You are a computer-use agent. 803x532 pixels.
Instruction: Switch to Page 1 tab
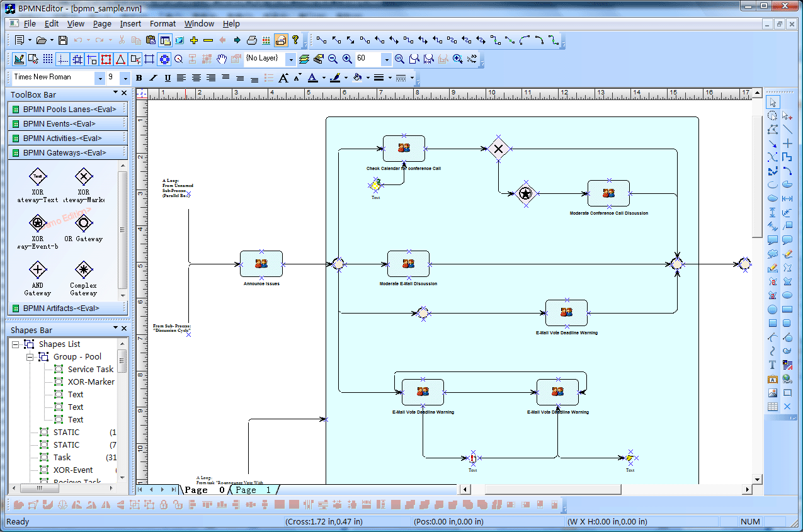tap(253, 489)
